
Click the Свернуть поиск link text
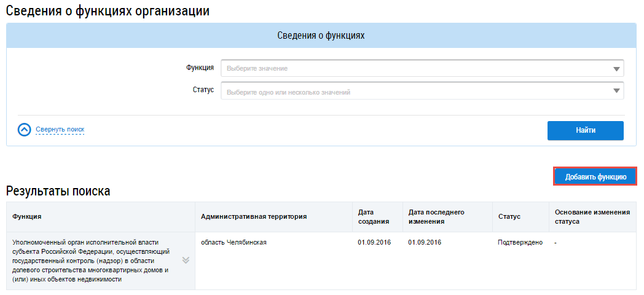click(x=60, y=130)
